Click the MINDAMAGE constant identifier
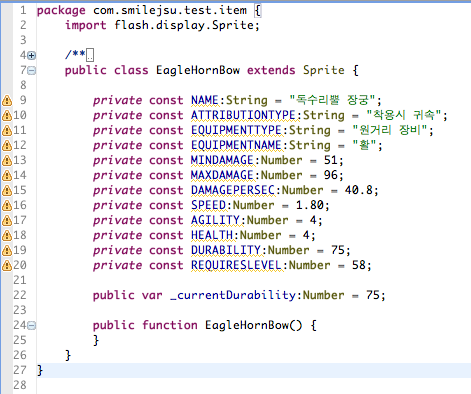Viewport: 471px width, 394px height. [222, 160]
